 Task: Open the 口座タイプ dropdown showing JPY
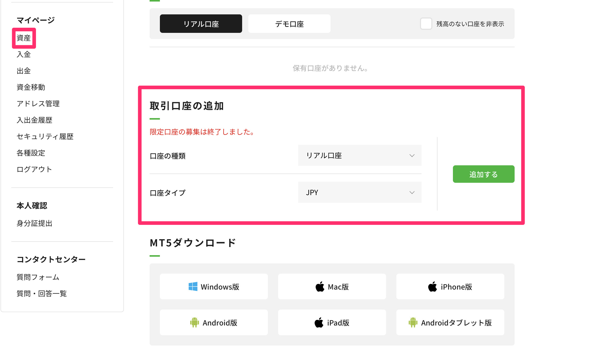(360, 192)
